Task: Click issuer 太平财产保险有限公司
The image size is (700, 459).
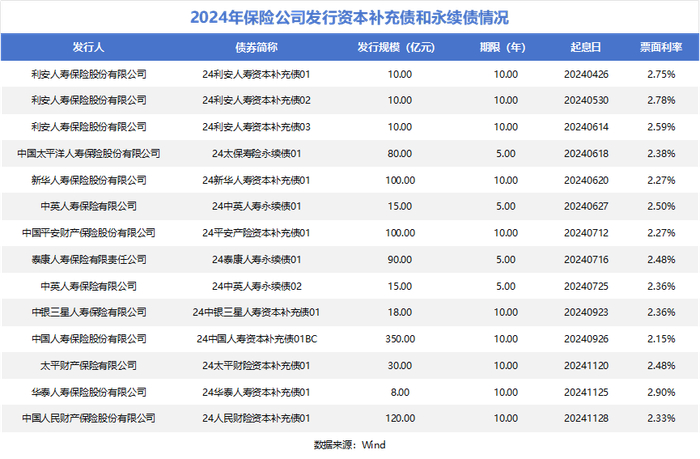Action: 89,366
